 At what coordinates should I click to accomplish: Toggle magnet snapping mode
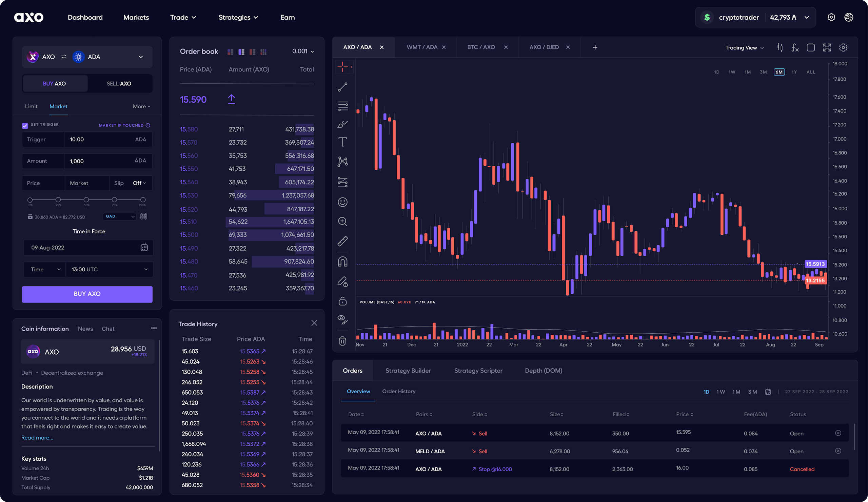(x=342, y=262)
